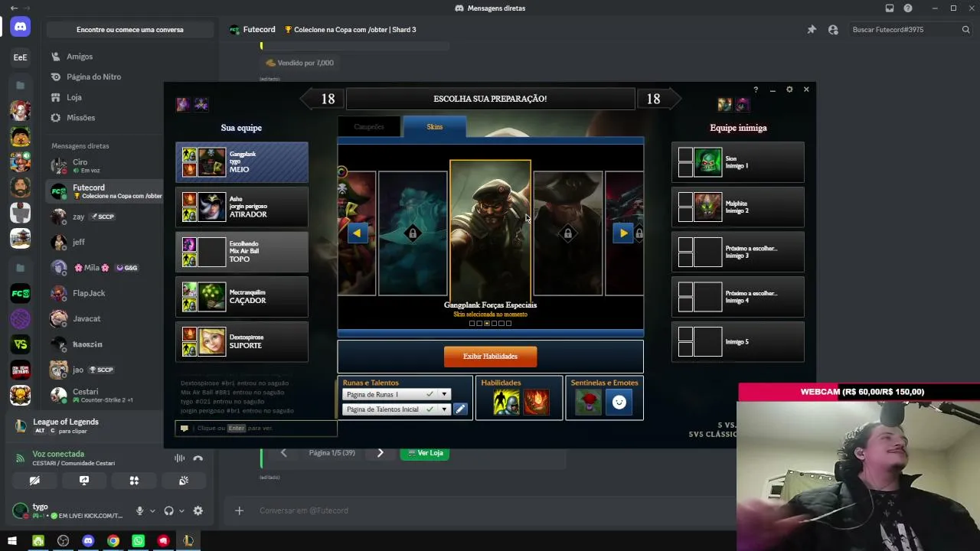Image resolution: width=980 pixels, height=551 pixels.
Task: Open Google Chrome from the taskbar
Action: tap(113, 541)
